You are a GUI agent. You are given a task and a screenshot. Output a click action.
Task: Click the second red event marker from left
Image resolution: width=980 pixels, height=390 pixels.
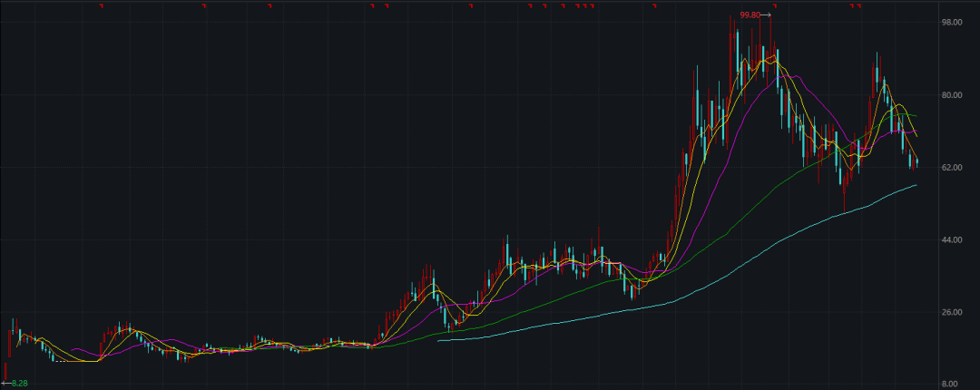(204, 5)
